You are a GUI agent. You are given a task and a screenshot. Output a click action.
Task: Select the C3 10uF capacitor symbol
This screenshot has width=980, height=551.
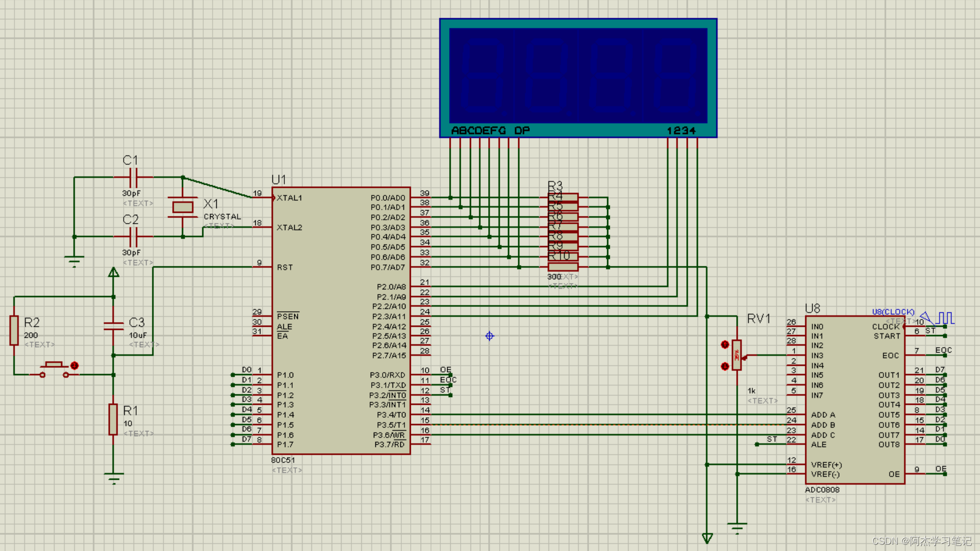coord(113,326)
